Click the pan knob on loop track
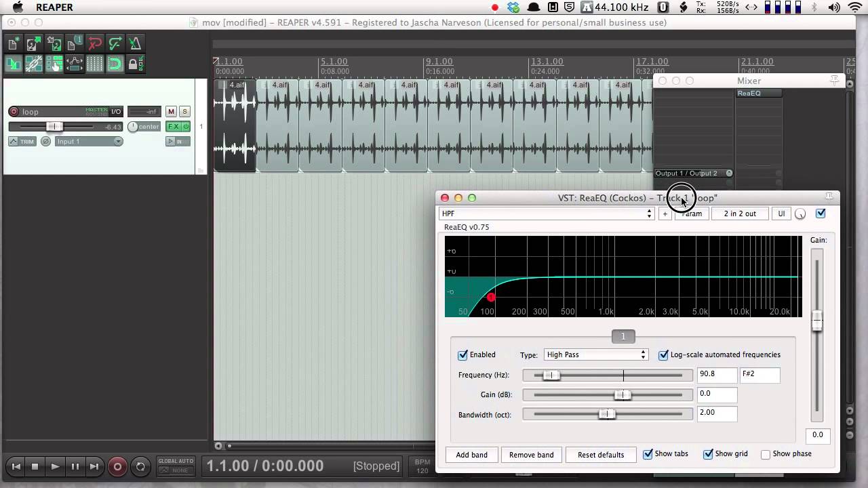 click(x=133, y=127)
